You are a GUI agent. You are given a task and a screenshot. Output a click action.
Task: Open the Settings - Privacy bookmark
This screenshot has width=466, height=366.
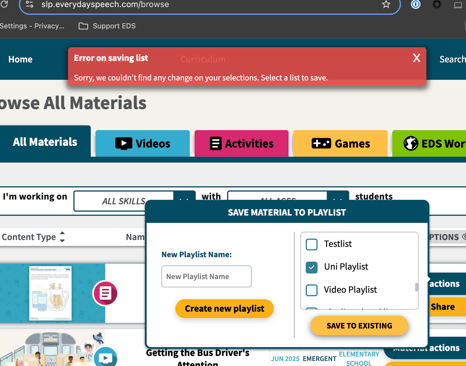click(x=32, y=26)
